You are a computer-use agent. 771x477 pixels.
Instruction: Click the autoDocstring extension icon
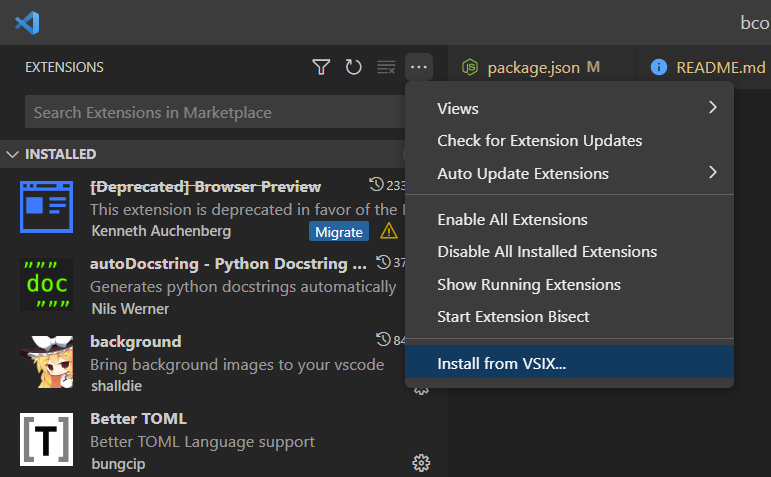46,284
